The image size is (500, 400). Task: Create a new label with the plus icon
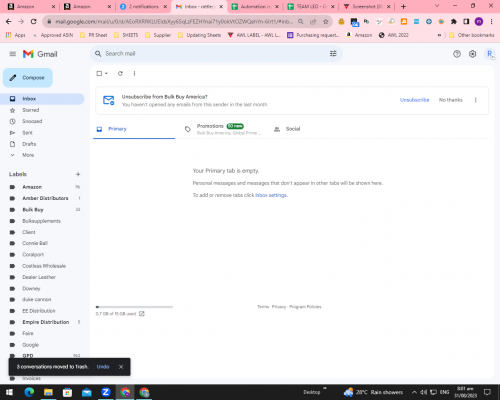[78, 174]
